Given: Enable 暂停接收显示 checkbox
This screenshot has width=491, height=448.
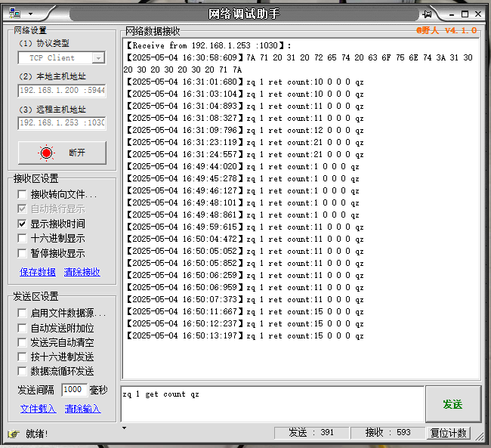Looking at the screenshot, I should [x=23, y=254].
